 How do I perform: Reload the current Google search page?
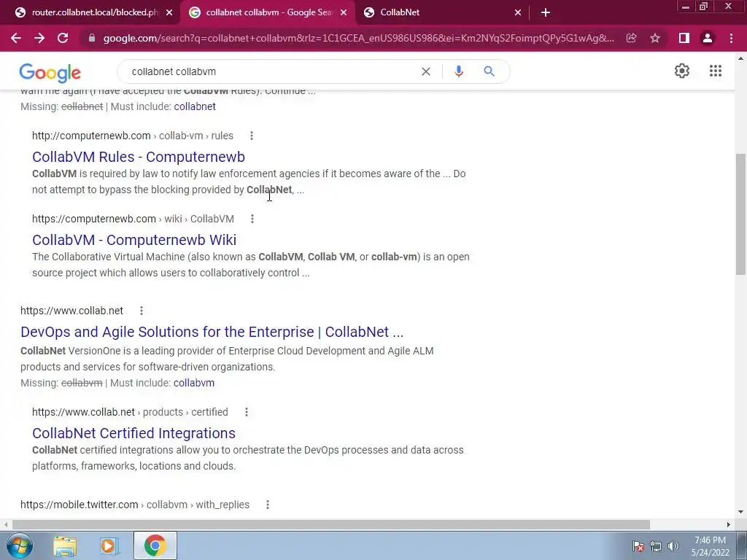pyautogui.click(x=63, y=38)
